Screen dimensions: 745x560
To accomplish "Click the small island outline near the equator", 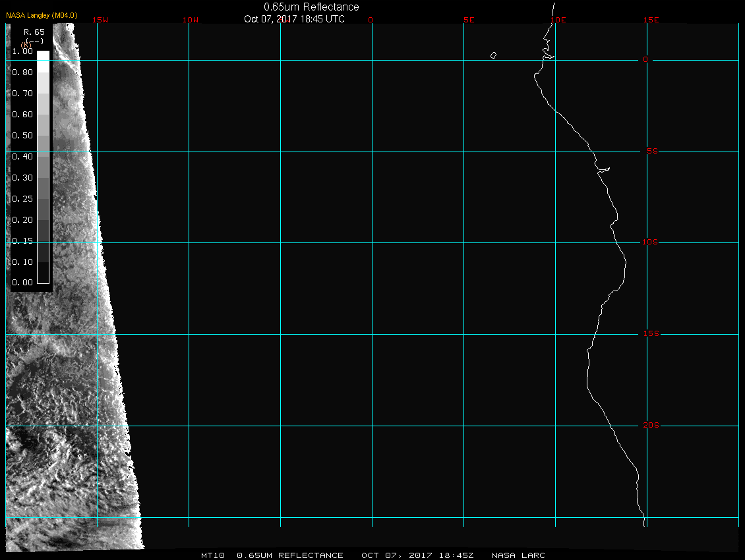I will coord(493,55).
